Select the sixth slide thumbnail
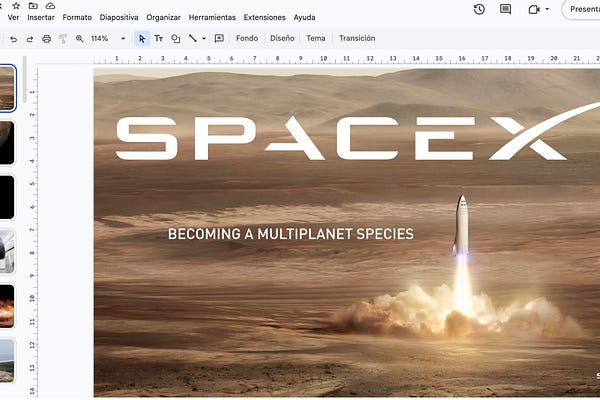The height and width of the screenshot is (400, 600). point(7,361)
